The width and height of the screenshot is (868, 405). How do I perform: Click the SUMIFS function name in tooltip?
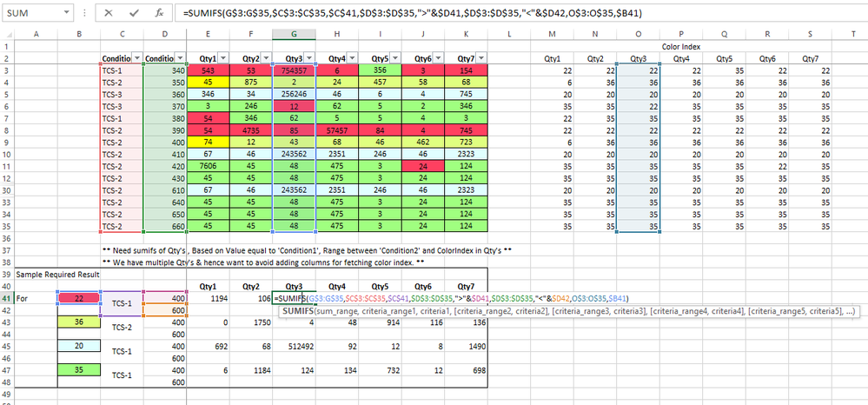click(x=296, y=311)
